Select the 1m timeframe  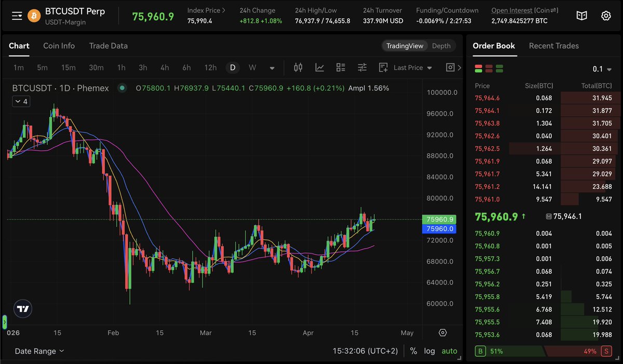click(18, 68)
